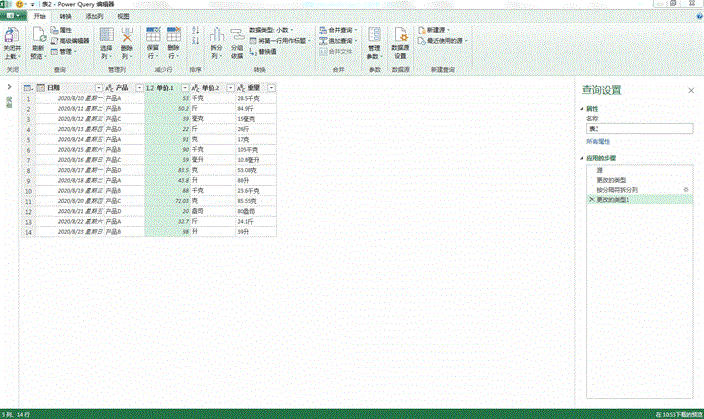Open the 产品 column filter dropdown
The image size is (704, 419).
[x=139, y=90]
